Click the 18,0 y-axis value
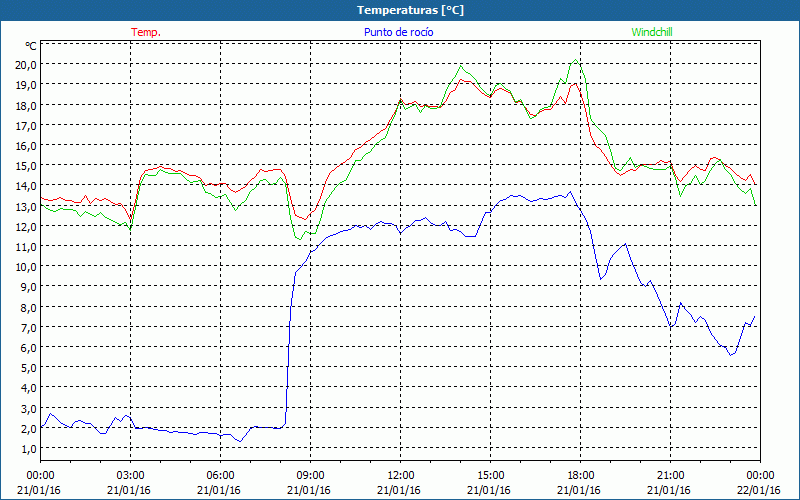800x500 pixels. pos(26,105)
